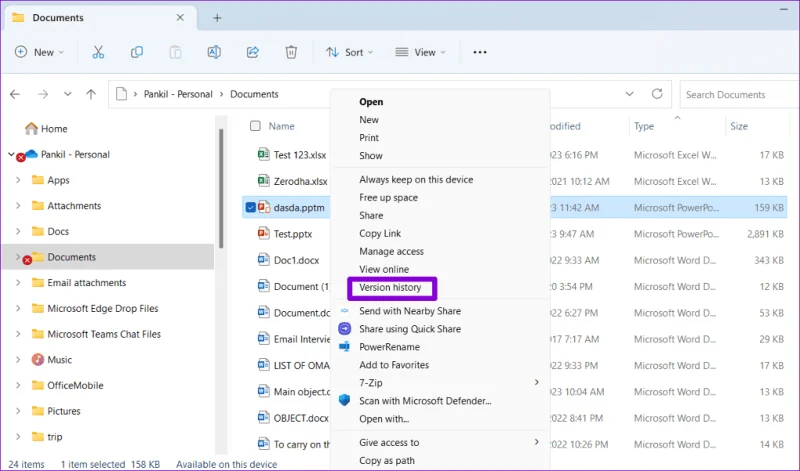This screenshot has height=471, width=800.
Task: Go up one folder level
Action: (91, 94)
